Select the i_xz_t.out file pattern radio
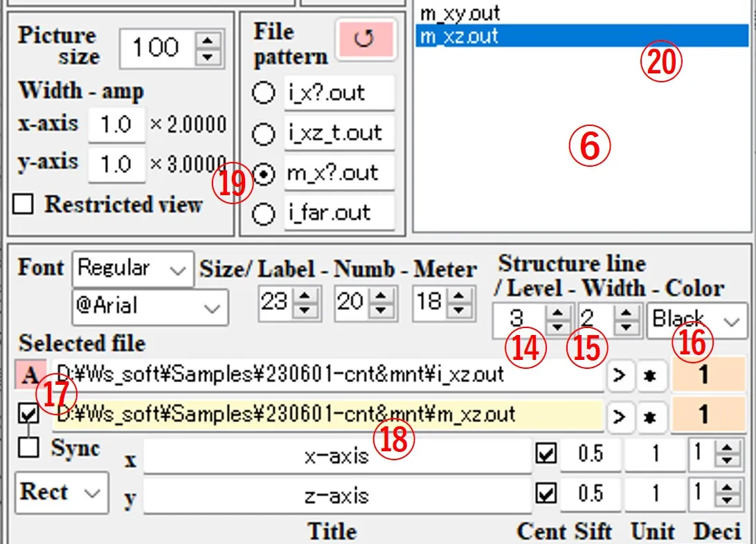Image resolution: width=756 pixels, height=544 pixels. (263, 134)
